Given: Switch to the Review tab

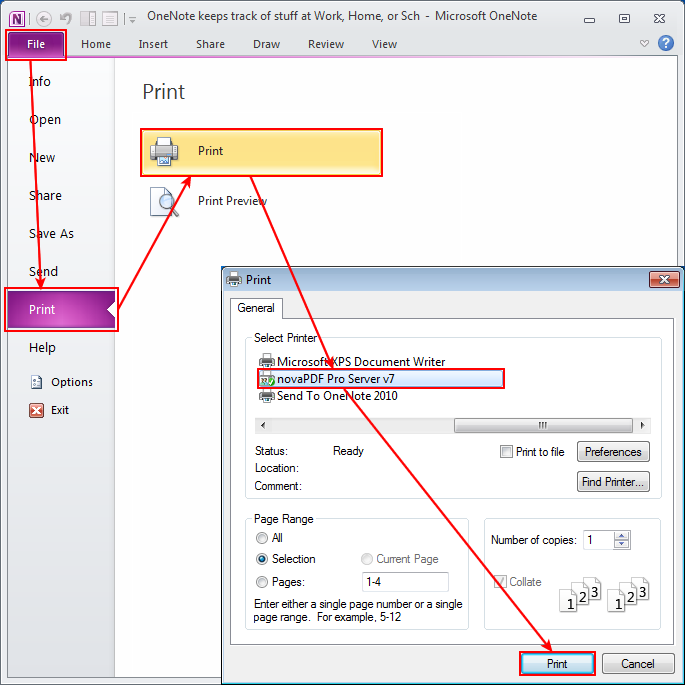Looking at the screenshot, I should [326, 44].
